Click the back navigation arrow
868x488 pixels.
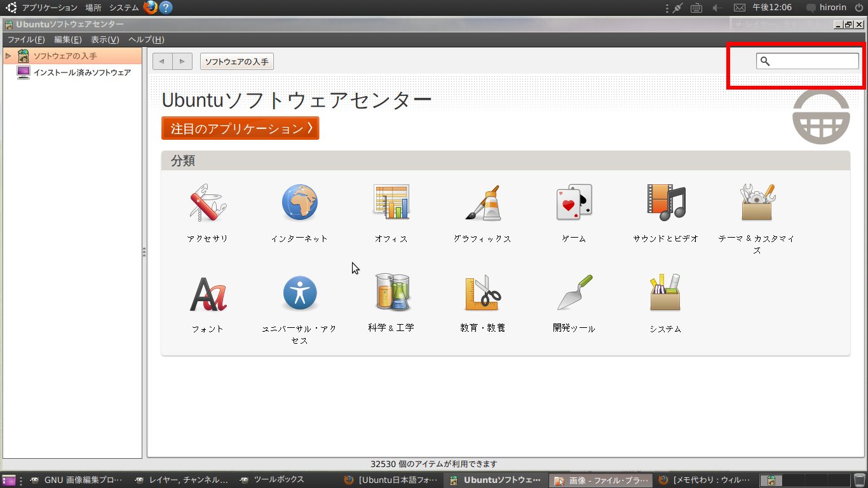pyautogui.click(x=163, y=61)
